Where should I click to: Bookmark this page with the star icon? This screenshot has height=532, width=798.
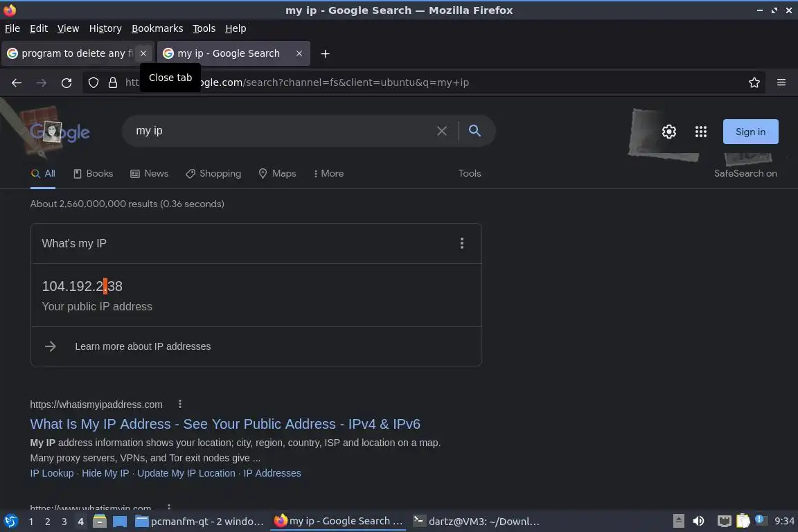(x=754, y=82)
